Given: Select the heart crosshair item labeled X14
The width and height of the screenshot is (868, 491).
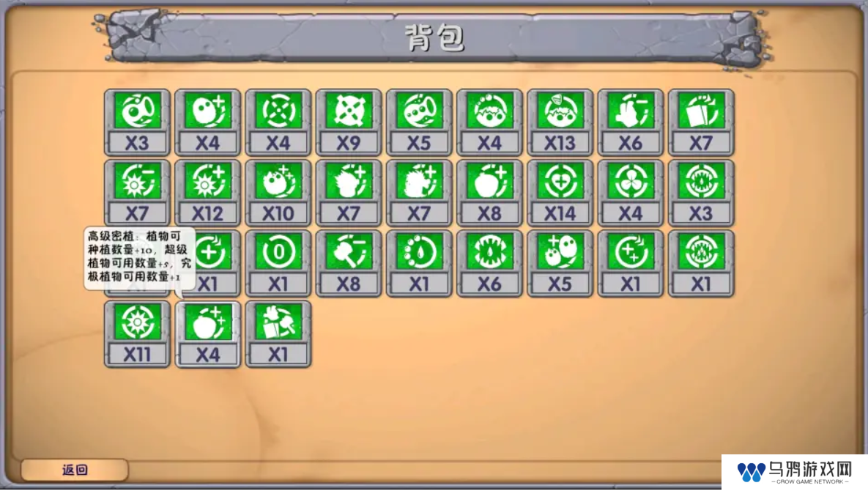Looking at the screenshot, I should pyautogui.click(x=560, y=193).
